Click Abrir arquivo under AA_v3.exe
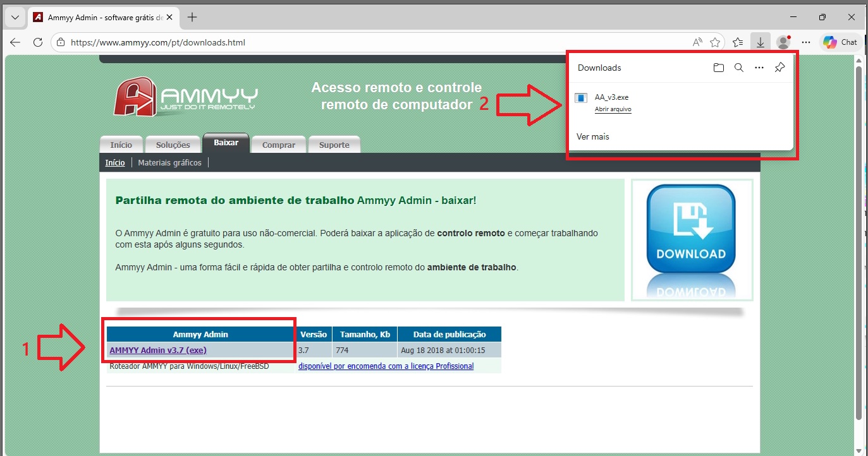The height and width of the screenshot is (456, 868). 613,109
